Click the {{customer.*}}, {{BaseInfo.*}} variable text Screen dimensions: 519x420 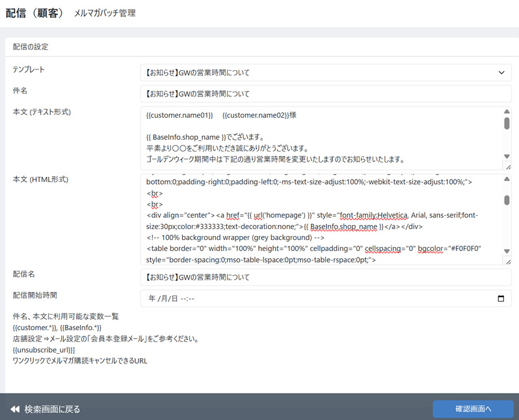[57, 328]
